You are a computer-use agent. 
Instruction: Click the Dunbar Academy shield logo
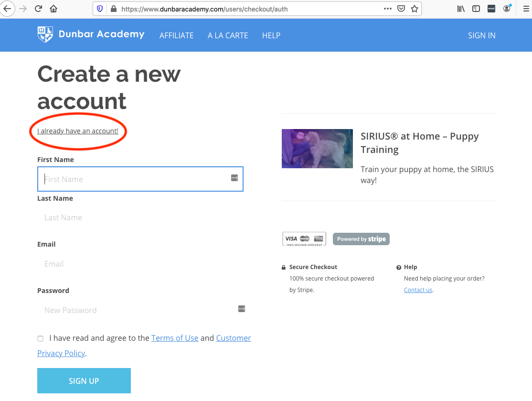click(45, 34)
